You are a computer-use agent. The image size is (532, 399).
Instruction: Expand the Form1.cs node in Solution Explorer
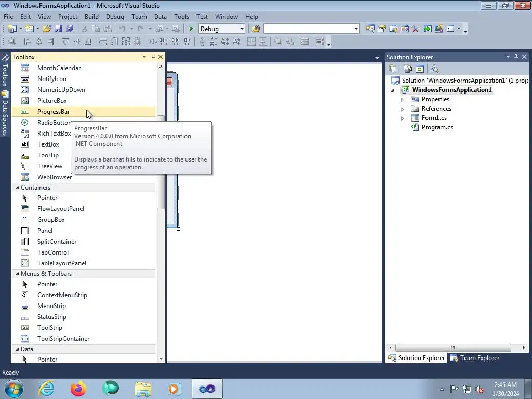point(403,118)
